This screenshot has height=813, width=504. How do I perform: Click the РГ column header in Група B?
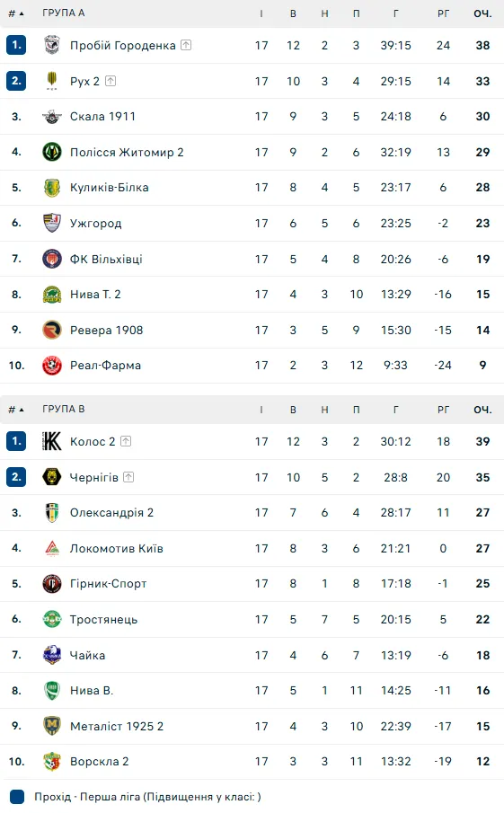(x=443, y=410)
